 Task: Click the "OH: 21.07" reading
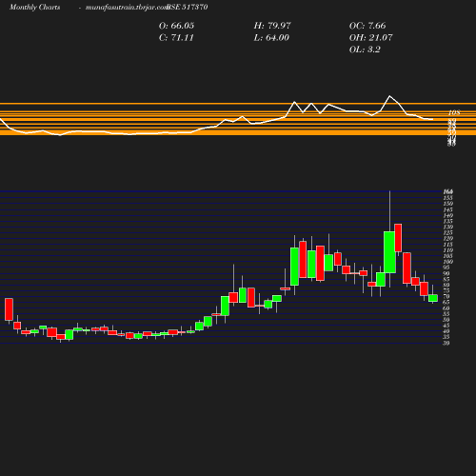tap(370, 38)
